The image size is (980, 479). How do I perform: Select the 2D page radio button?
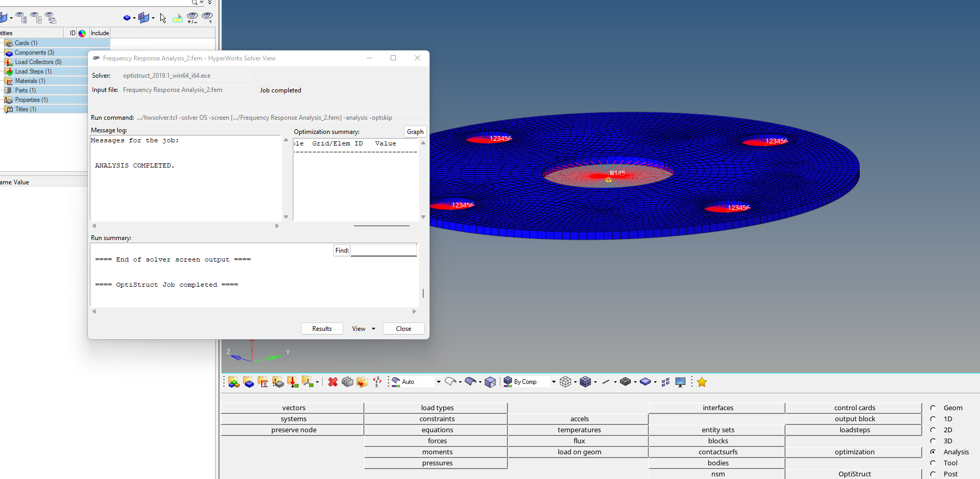pos(933,430)
